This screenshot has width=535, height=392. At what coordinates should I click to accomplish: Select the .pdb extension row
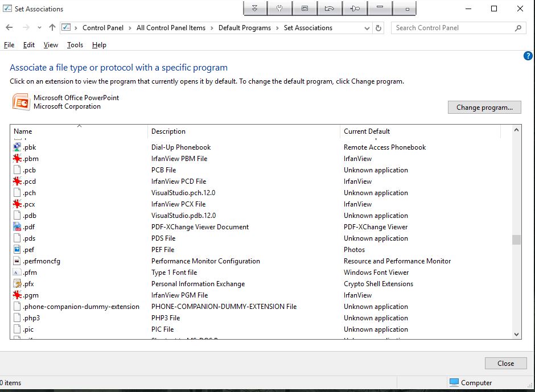pos(261,215)
